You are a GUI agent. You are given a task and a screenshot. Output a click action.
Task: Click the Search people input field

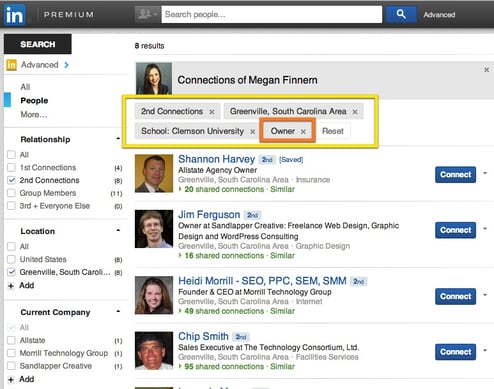(272, 14)
